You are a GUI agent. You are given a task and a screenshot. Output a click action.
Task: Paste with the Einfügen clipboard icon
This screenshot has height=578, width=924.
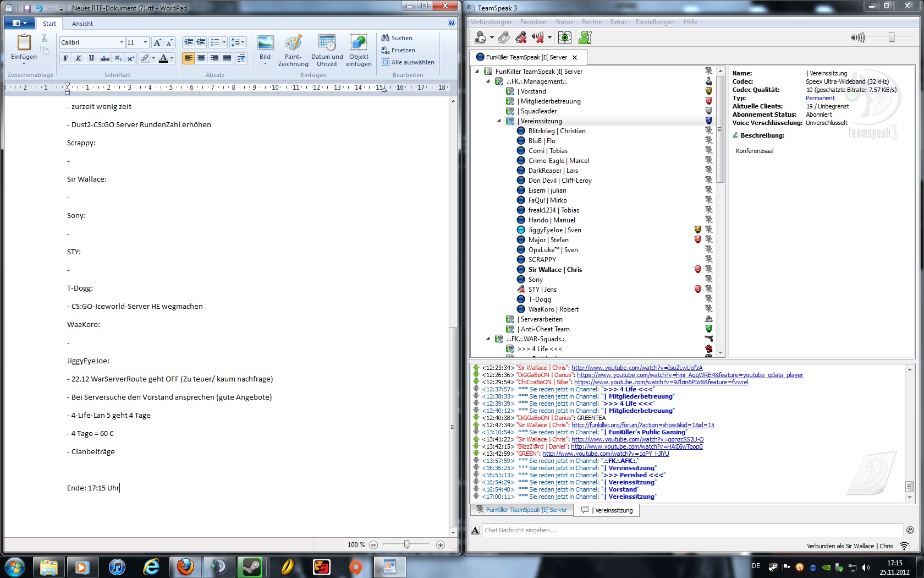pos(24,43)
